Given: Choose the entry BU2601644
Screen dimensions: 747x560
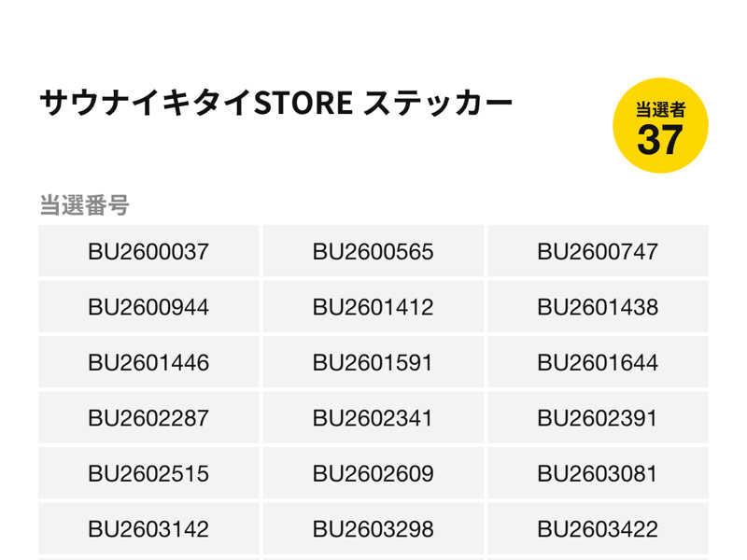Looking at the screenshot, I should 598,362.
